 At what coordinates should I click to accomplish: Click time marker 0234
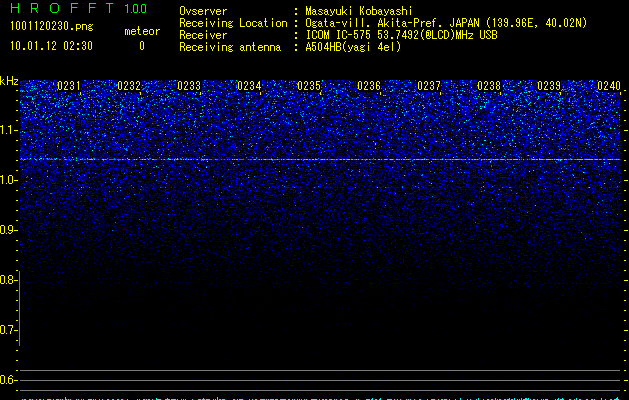coord(249,86)
